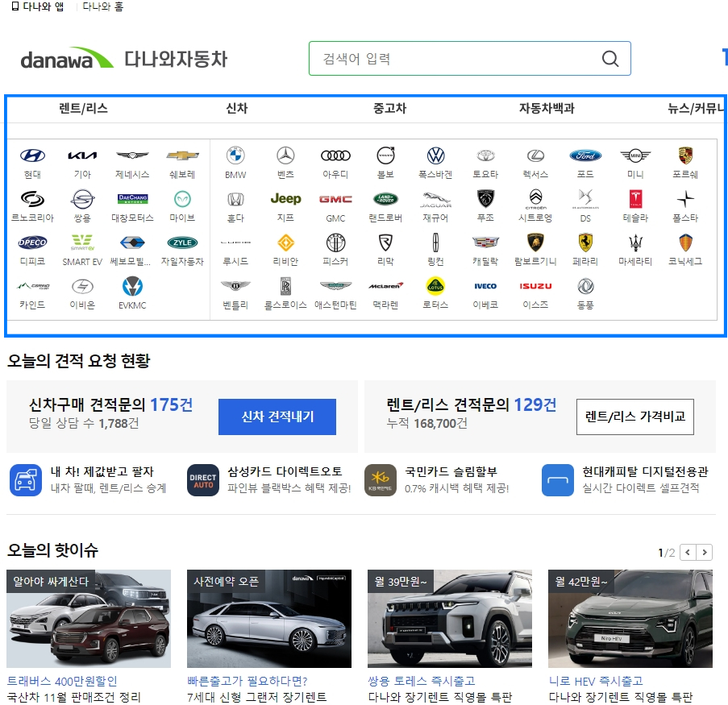728x705 pixels.
Task: Open the Ford (포드) brand logo
Action: [585, 156]
